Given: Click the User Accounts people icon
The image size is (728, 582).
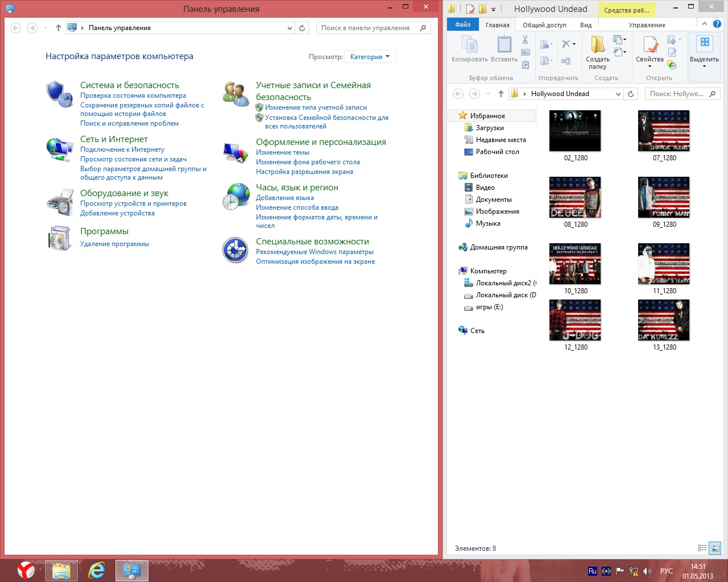Looking at the screenshot, I should [236, 94].
